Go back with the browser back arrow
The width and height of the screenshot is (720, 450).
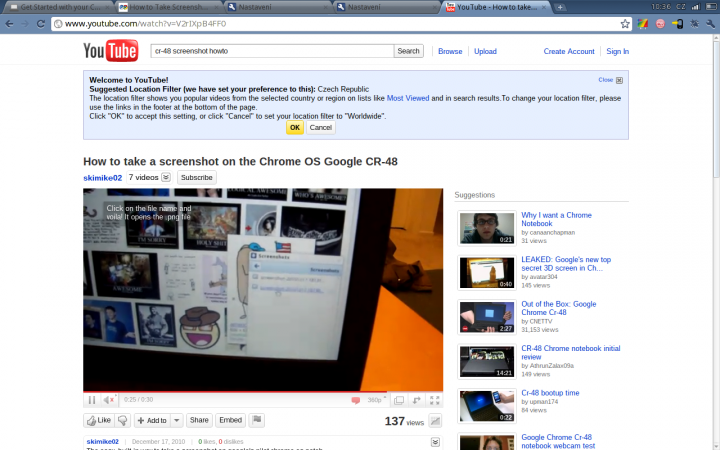coord(9,24)
